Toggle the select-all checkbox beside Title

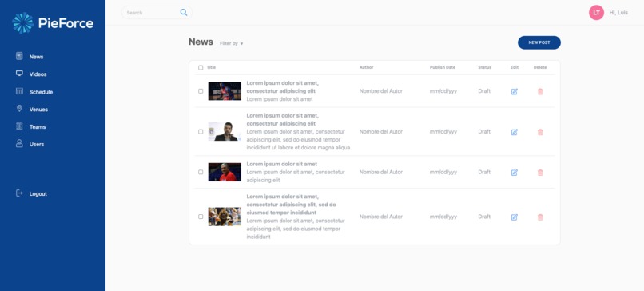point(201,67)
